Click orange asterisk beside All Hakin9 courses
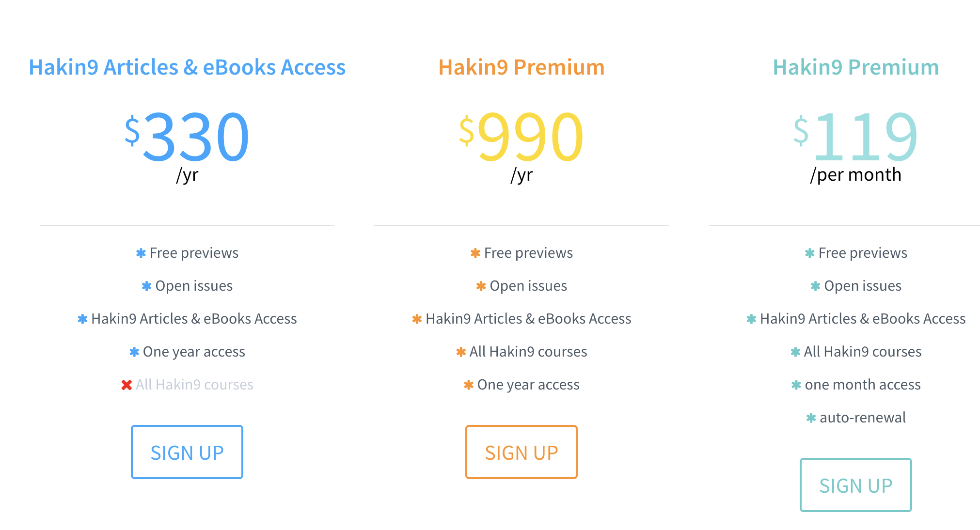Viewport: 980px width, 530px height. (461, 352)
